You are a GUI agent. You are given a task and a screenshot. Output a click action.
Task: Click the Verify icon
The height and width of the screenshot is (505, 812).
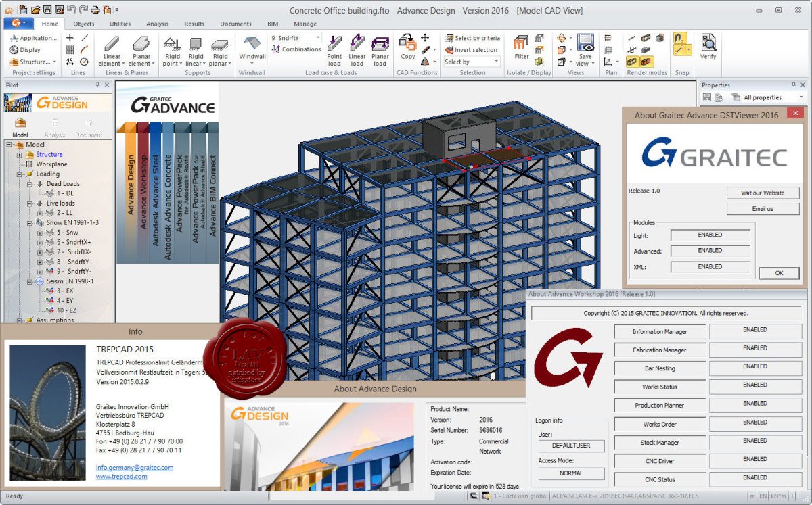pyautogui.click(x=708, y=47)
